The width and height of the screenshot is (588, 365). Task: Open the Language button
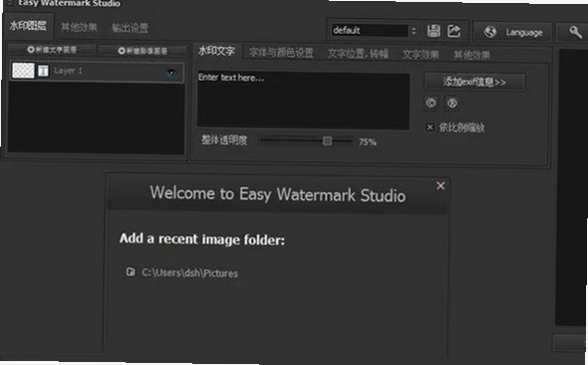pyautogui.click(x=513, y=32)
